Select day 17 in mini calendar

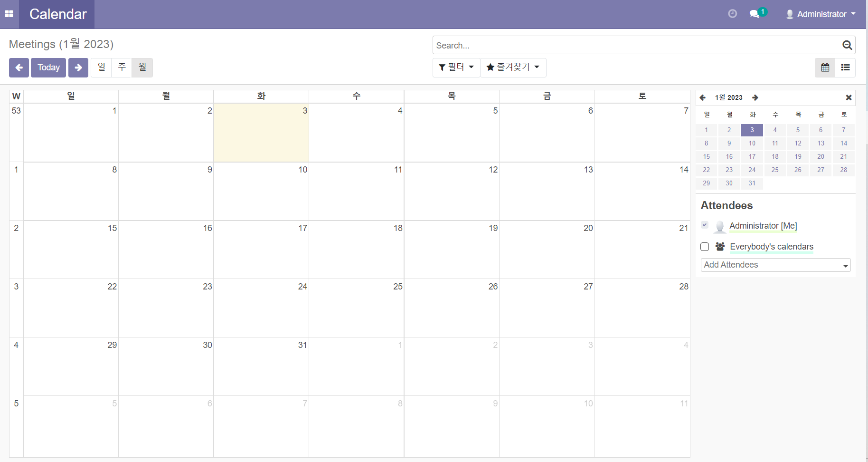pos(752,156)
